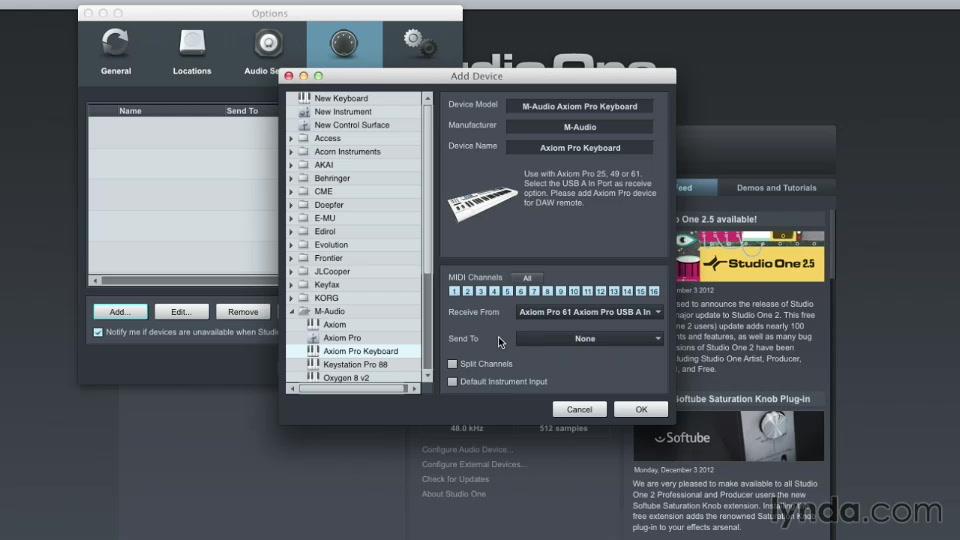Click Configure Audio Device link
Image resolution: width=960 pixels, height=540 pixels.
tap(467, 450)
